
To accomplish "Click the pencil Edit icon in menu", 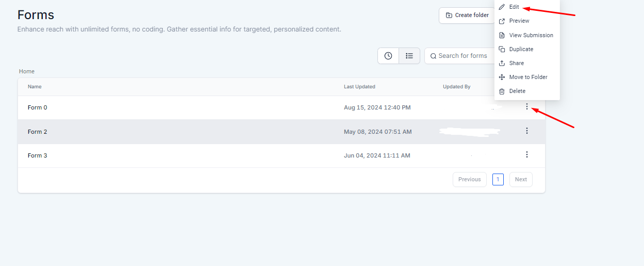I will click(x=502, y=7).
